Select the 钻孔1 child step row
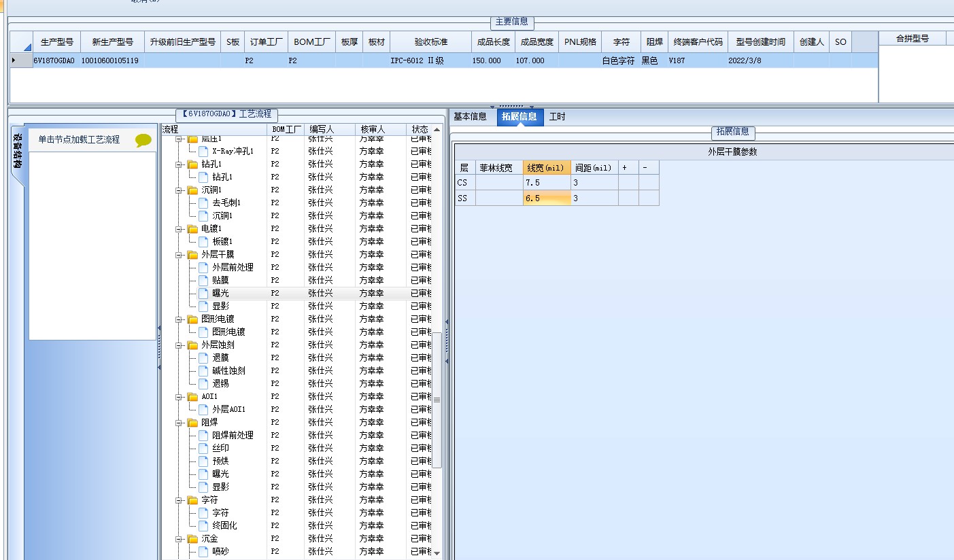 click(x=222, y=177)
